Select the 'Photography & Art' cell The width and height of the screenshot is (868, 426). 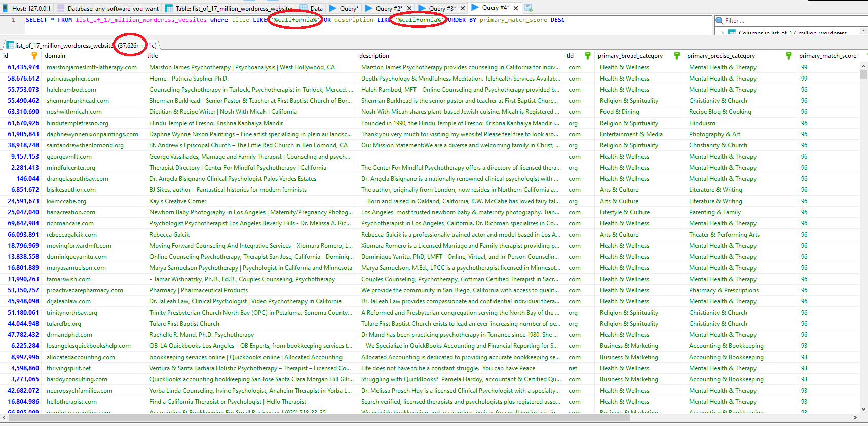(714, 134)
